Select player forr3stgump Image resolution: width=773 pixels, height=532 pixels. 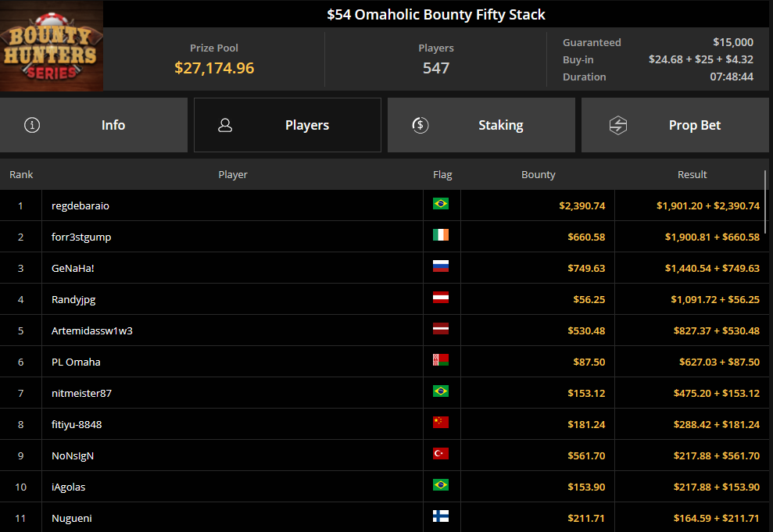[81, 237]
